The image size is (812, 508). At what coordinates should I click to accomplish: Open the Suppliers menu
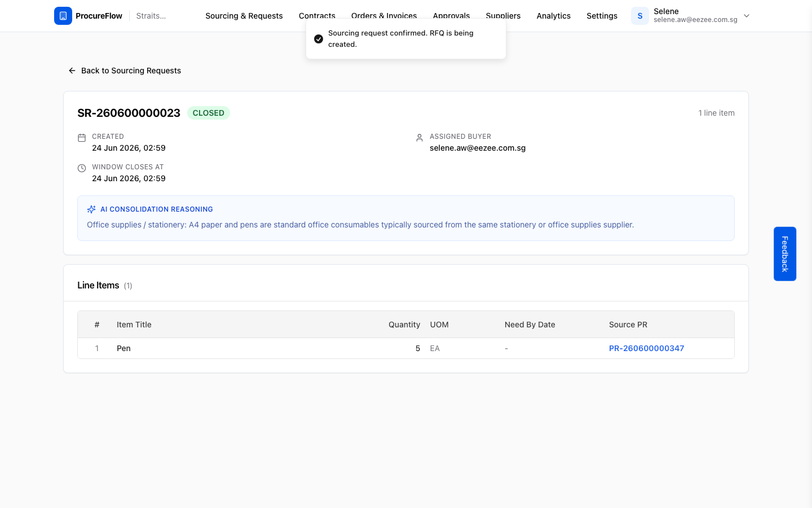tap(504, 16)
